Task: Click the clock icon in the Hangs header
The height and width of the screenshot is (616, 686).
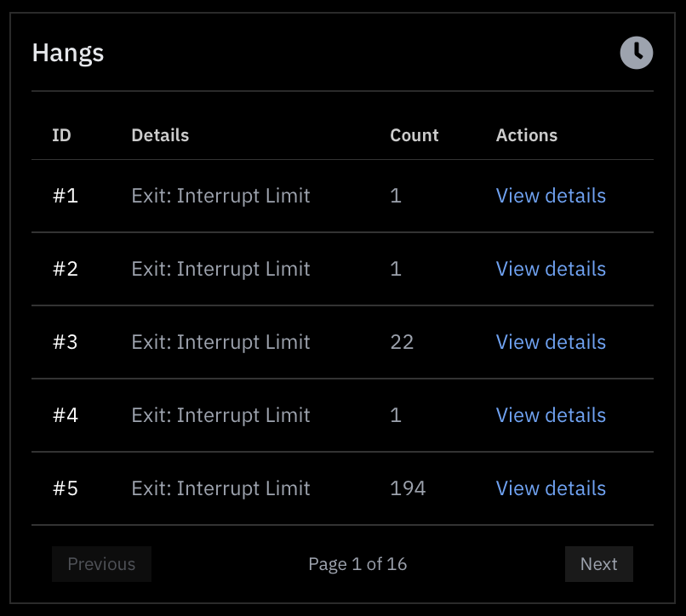Action: tap(636, 53)
